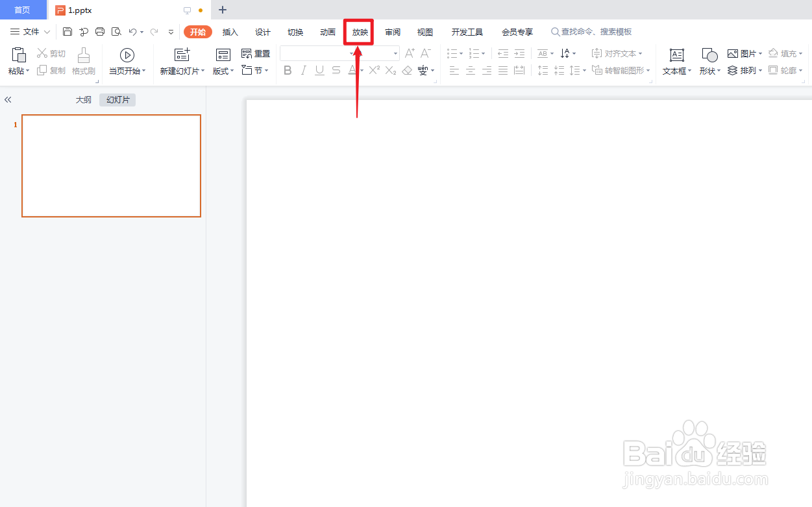Image resolution: width=812 pixels, height=507 pixels.
Task: Click Align Text (对齐文本)
Action: (617, 54)
